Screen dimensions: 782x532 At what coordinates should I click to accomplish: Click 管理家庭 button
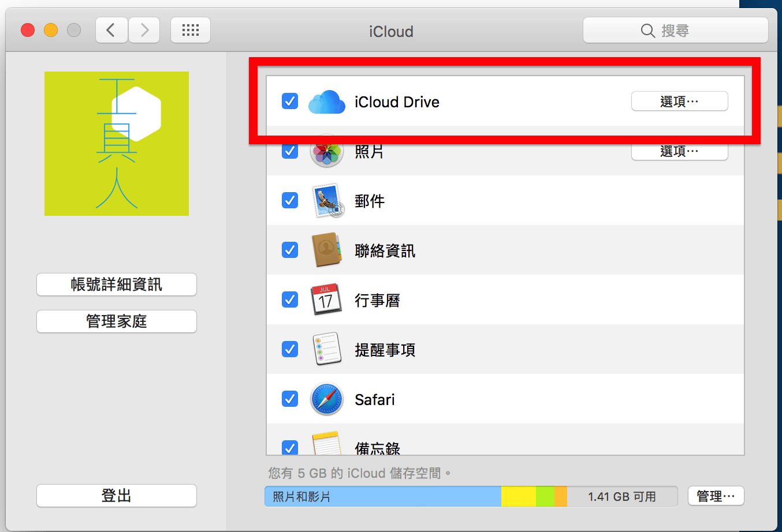(x=117, y=321)
